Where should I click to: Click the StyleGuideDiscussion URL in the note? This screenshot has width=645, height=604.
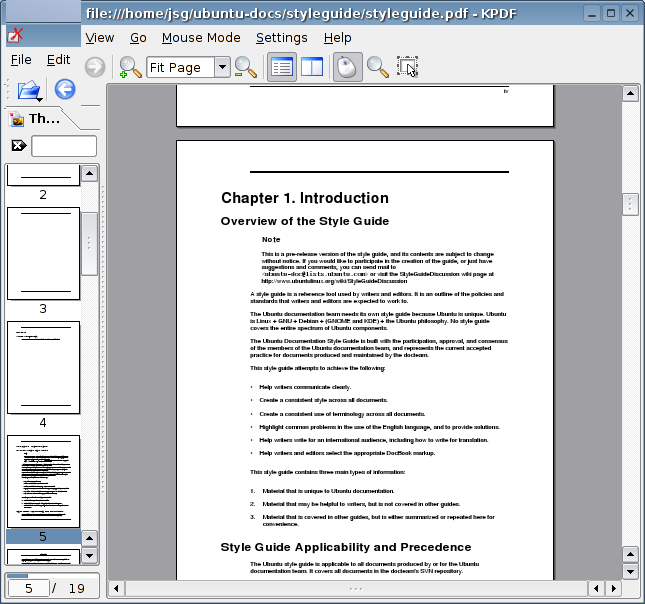(334, 281)
